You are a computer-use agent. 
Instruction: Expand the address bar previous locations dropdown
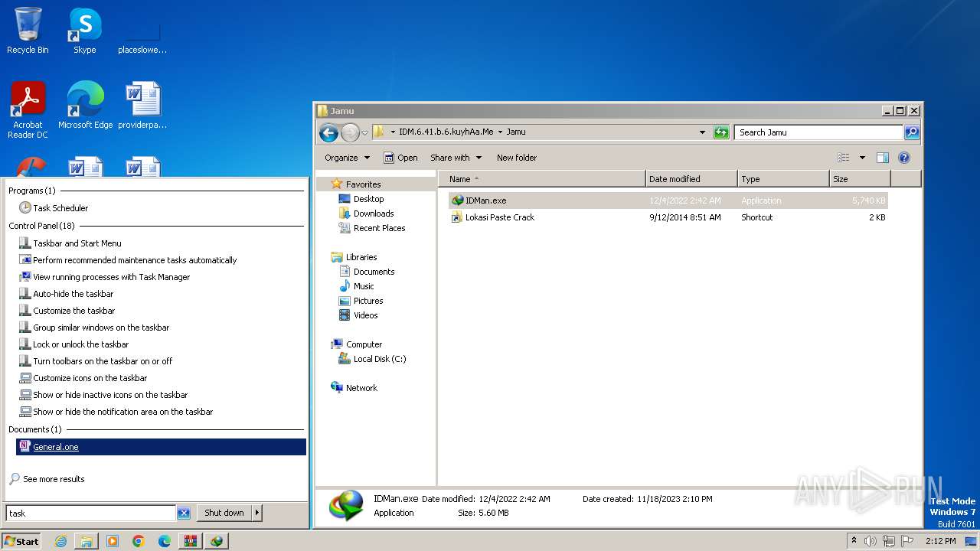(702, 132)
